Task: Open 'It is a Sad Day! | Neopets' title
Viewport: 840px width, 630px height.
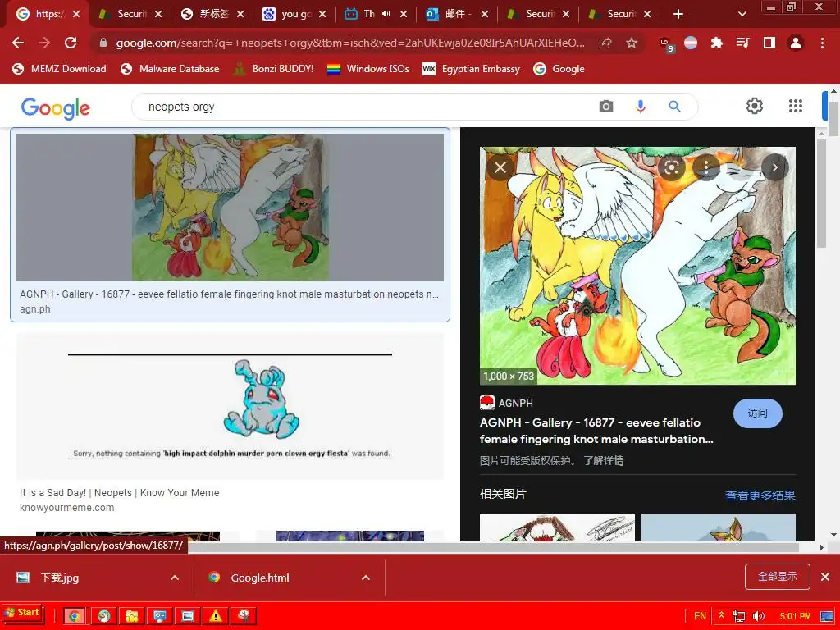Action: point(120,493)
